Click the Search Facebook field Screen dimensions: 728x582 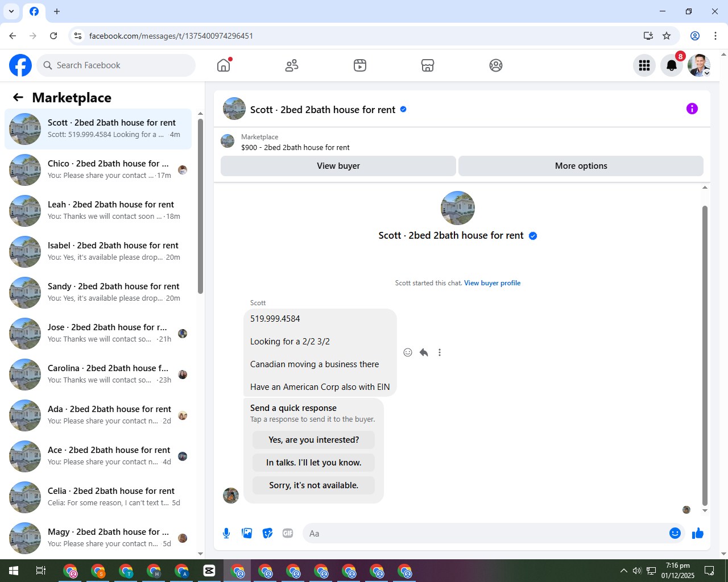pyautogui.click(x=116, y=65)
